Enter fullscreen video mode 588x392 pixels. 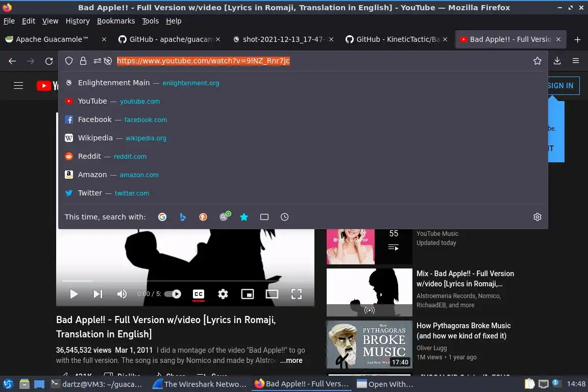[x=297, y=294]
